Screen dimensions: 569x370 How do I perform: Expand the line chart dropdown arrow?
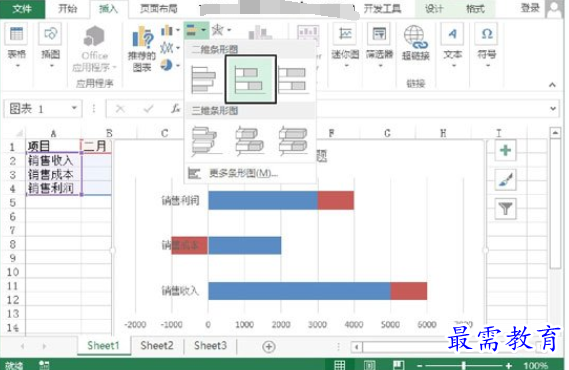coord(178,48)
